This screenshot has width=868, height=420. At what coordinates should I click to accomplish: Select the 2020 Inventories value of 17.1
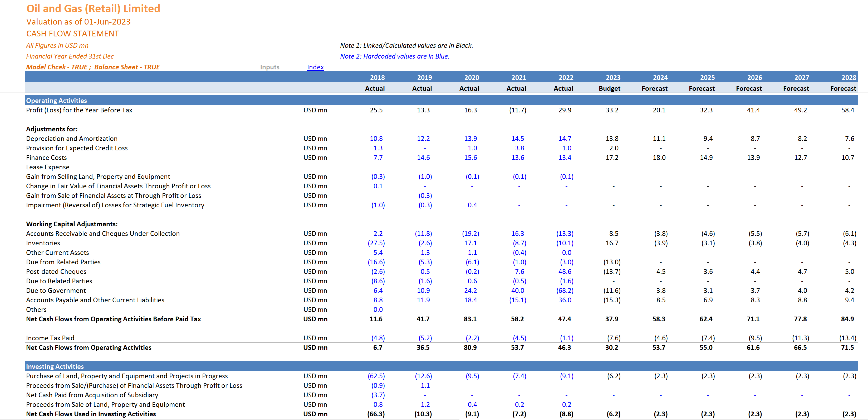pos(471,243)
